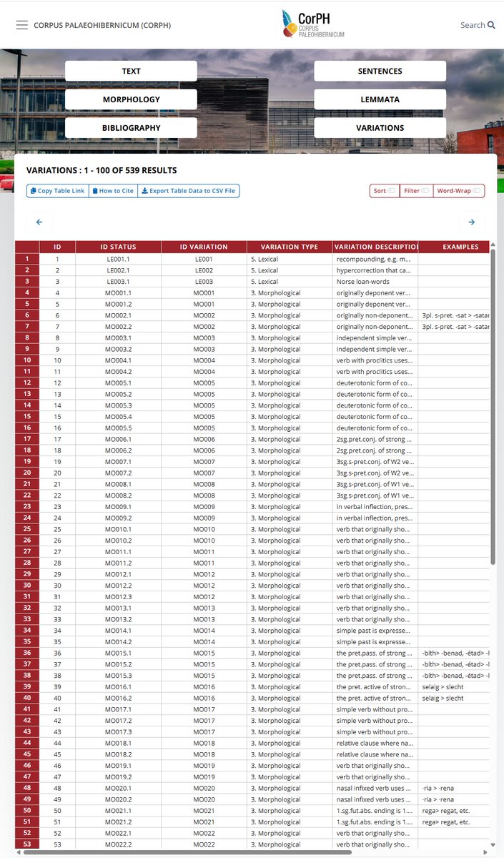The image size is (504, 858).
Task: Click cell MO022.2
Action: (118, 844)
